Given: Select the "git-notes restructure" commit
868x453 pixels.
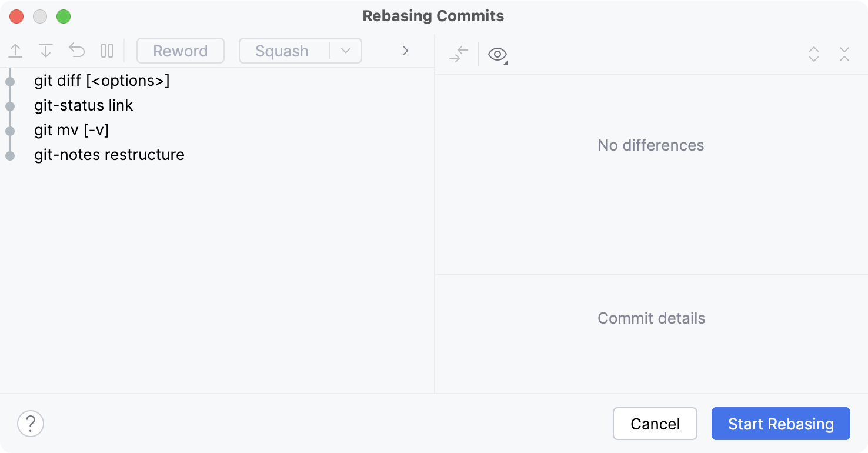Looking at the screenshot, I should coord(109,155).
